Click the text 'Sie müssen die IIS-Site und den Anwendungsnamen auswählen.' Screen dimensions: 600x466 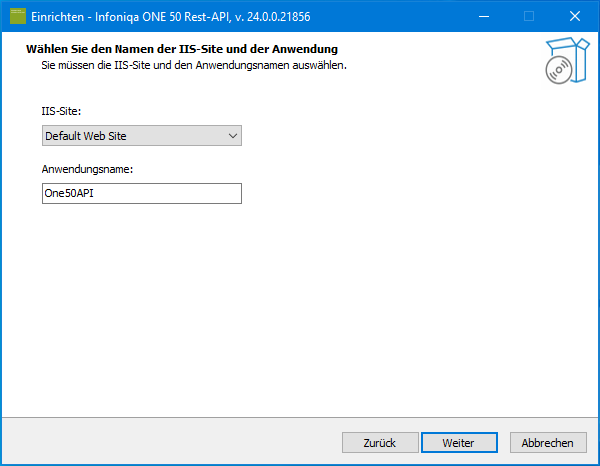tap(194, 65)
